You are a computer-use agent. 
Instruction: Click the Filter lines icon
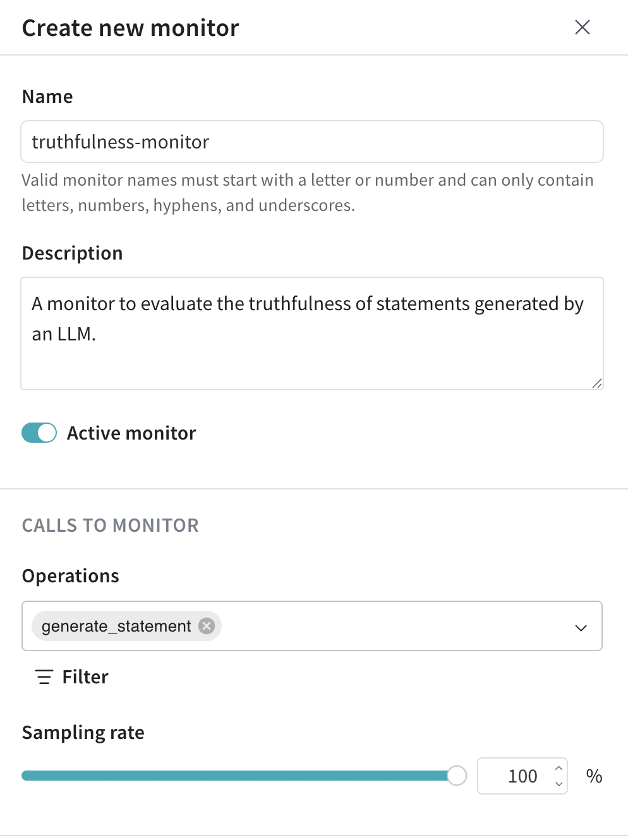point(44,677)
